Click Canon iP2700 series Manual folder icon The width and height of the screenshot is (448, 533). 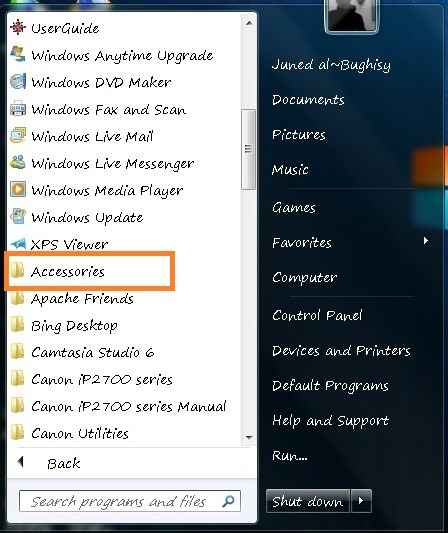(x=17, y=406)
